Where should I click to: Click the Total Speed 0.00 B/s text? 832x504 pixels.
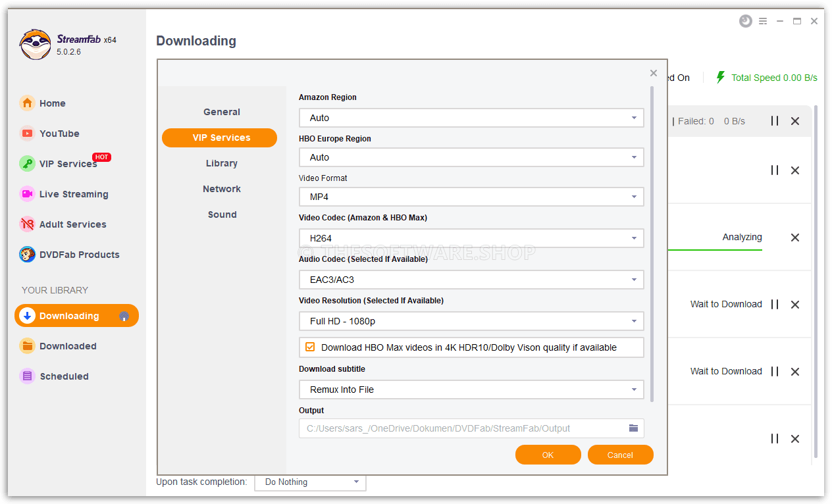point(774,78)
